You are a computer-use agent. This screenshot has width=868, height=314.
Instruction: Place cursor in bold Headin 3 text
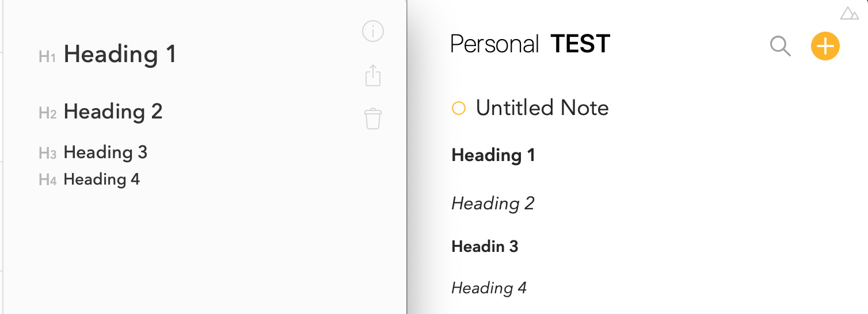tap(485, 247)
